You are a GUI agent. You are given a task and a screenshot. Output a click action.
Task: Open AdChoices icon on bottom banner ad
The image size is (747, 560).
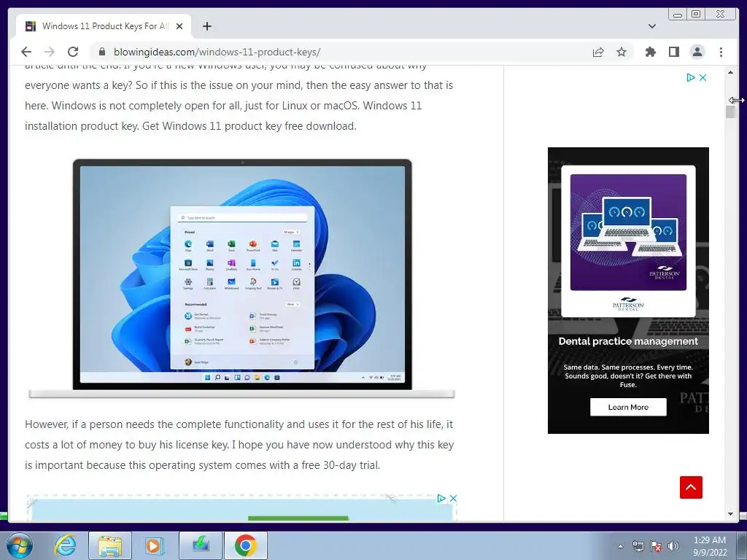tap(441, 499)
